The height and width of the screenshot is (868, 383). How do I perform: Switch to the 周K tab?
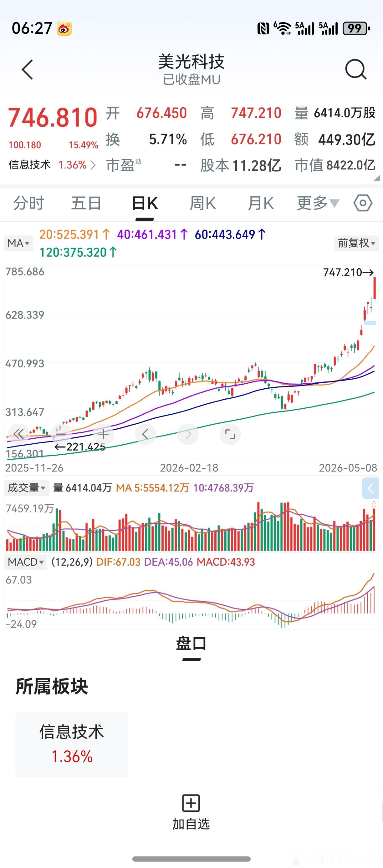click(203, 203)
